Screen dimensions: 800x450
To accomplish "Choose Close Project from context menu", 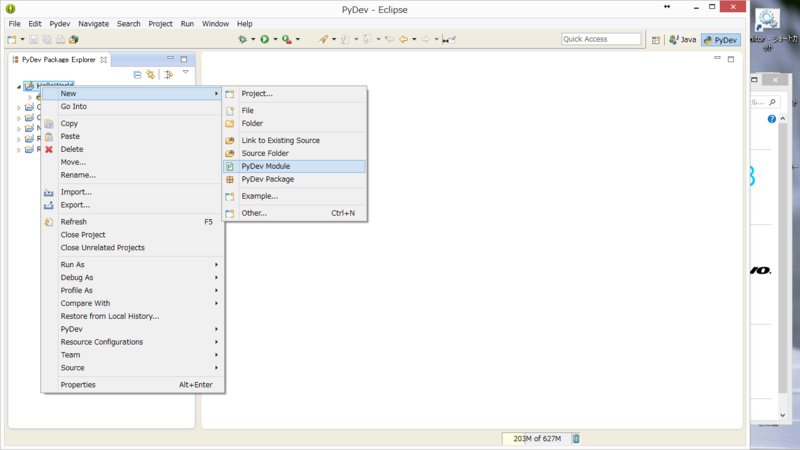I will (133, 235).
